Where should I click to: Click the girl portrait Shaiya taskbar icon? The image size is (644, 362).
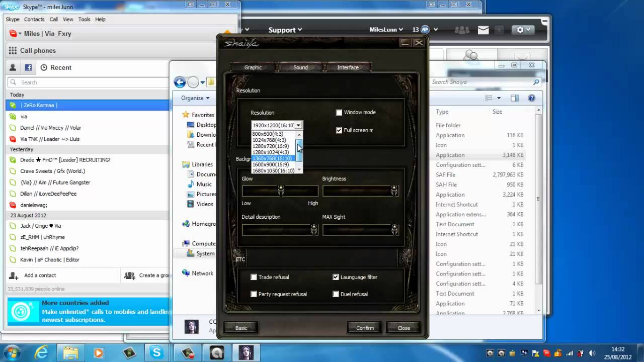pos(247,352)
